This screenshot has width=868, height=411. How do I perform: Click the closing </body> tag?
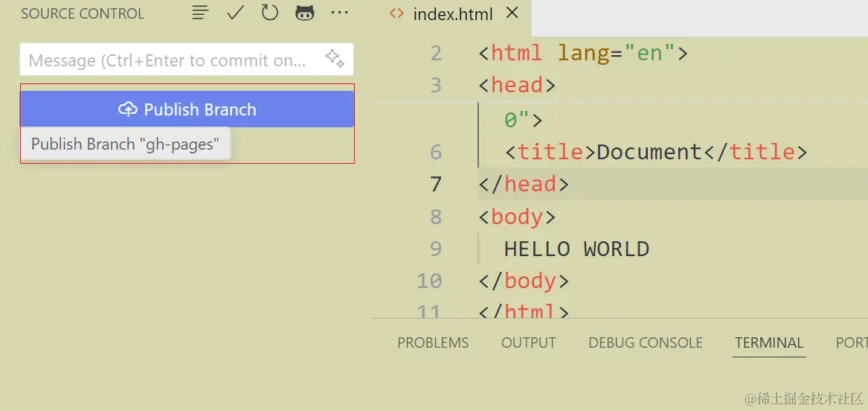(x=524, y=281)
